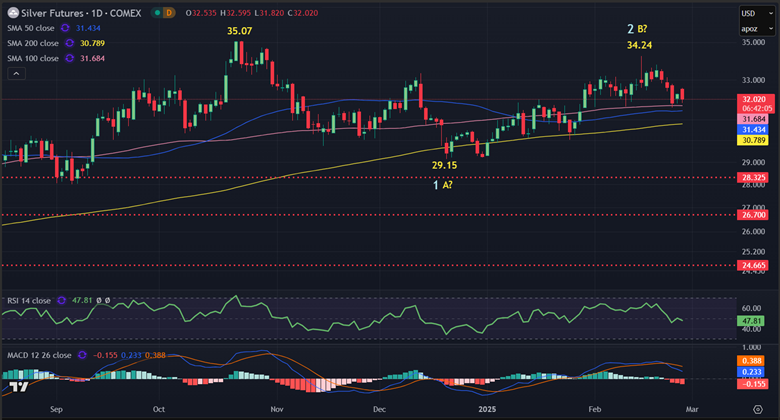Click the MACD legend value -0.155
The height and width of the screenshot is (420, 780).
tap(105, 355)
